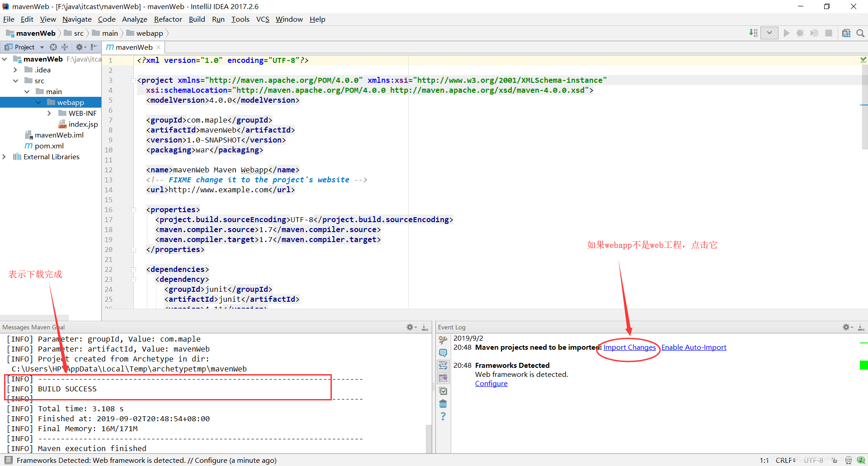Collapse the src folder node
The height and width of the screenshot is (466, 868).
pyautogui.click(x=15, y=81)
